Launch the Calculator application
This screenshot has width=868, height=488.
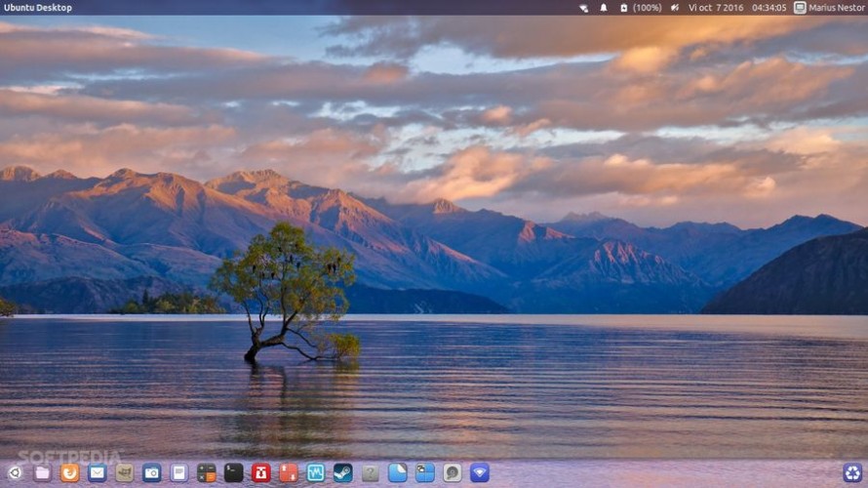click(x=206, y=473)
